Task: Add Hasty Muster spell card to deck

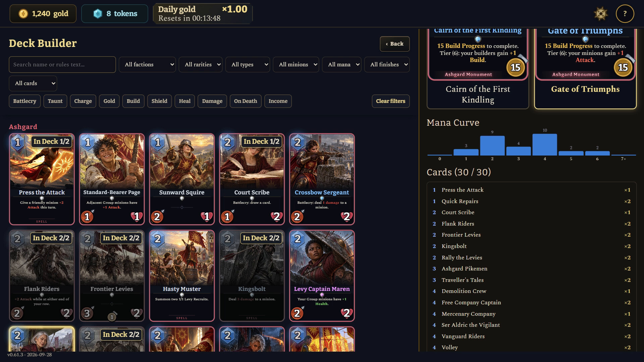Action: (x=182, y=276)
